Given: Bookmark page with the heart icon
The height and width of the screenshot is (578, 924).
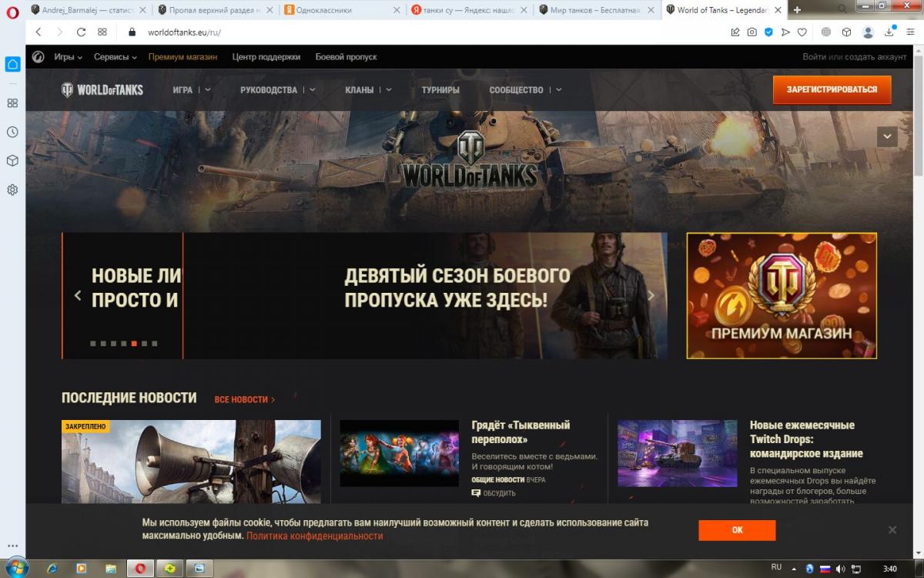Looking at the screenshot, I should point(802,32).
